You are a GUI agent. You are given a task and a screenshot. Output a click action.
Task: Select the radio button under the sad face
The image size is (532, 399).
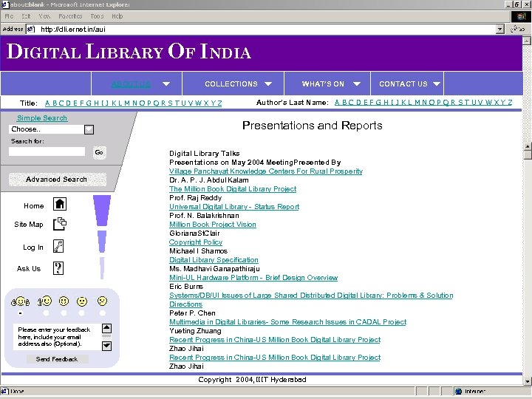tap(102, 313)
